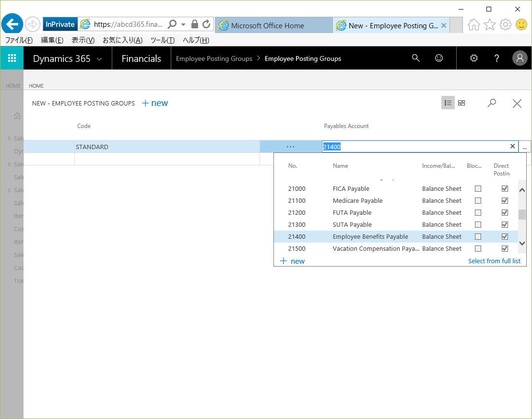This screenshot has width=532, height=419.
Task: Toggle Blocked checkbox for FUTA Payable
Action: pyautogui.click(x=478, y=212)
